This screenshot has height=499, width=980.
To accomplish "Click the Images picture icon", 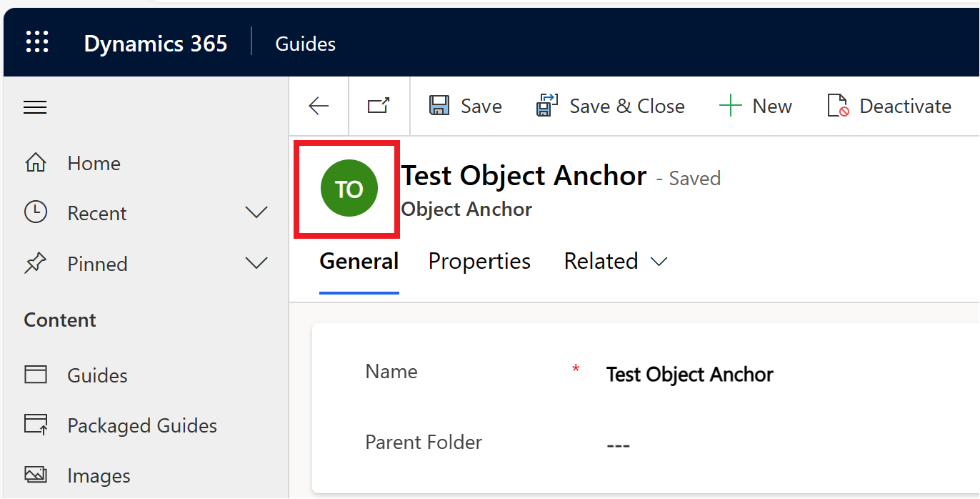I will [x=35, y=475].
